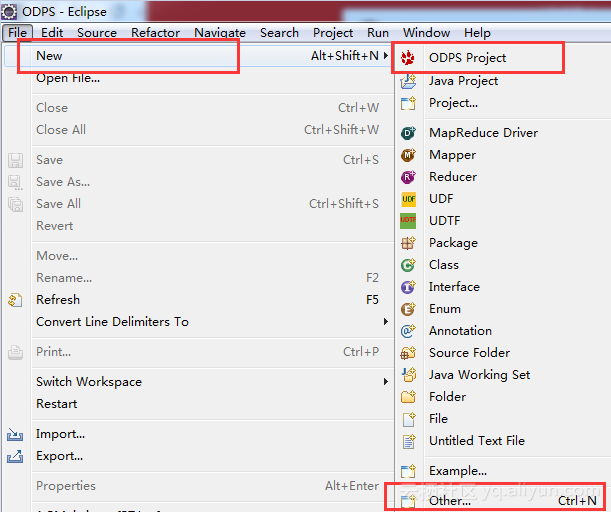Screen dimensions: 611x512
Task: Click the Source Folder icon
Action: point(408,353)
